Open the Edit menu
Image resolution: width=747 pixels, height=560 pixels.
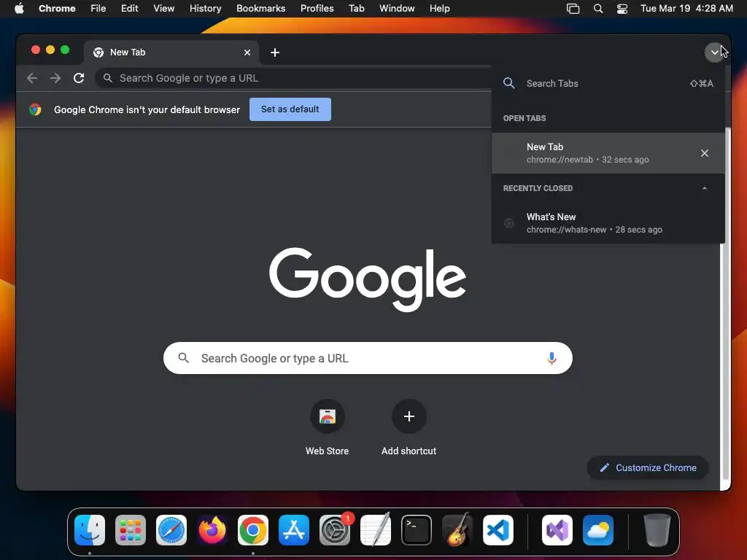[x=130, y=8]
